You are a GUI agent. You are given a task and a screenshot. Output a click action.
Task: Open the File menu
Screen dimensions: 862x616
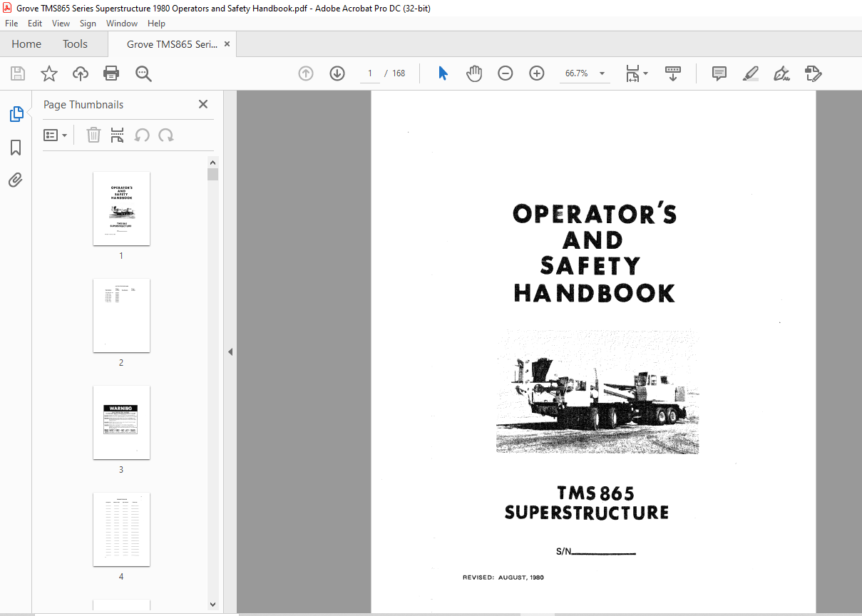point(11,24)
